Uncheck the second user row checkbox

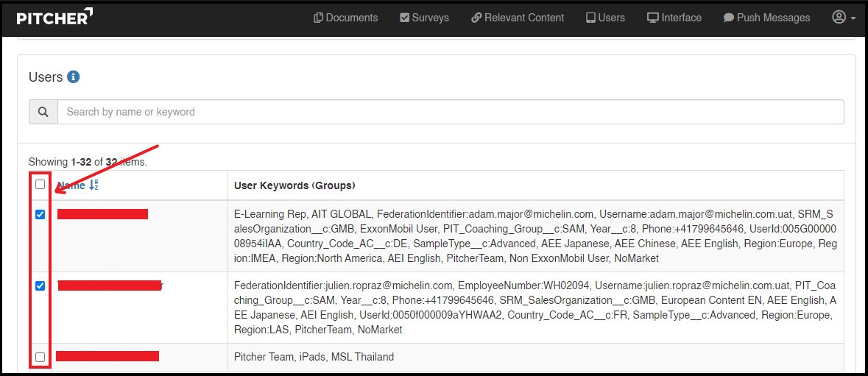point(40,285)
